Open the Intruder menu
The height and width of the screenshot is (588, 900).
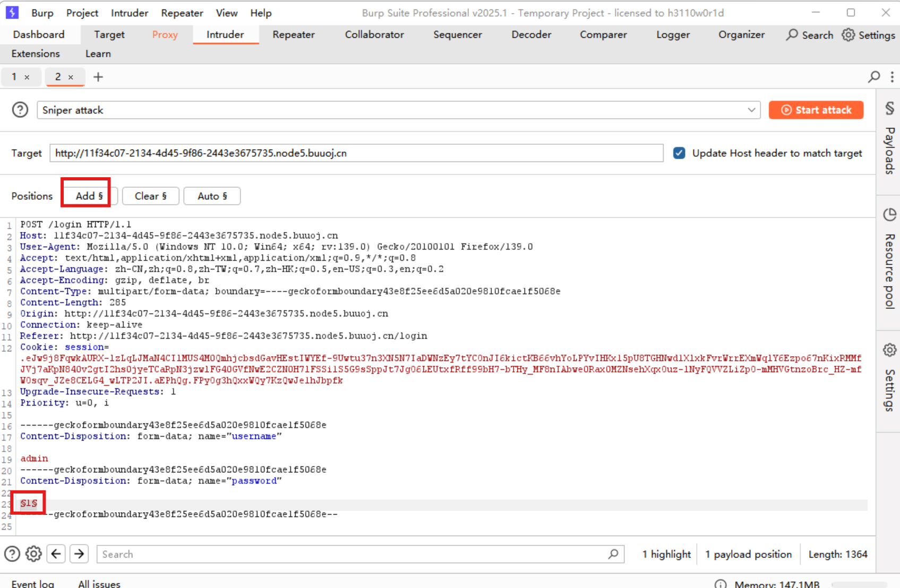point(130,13)
